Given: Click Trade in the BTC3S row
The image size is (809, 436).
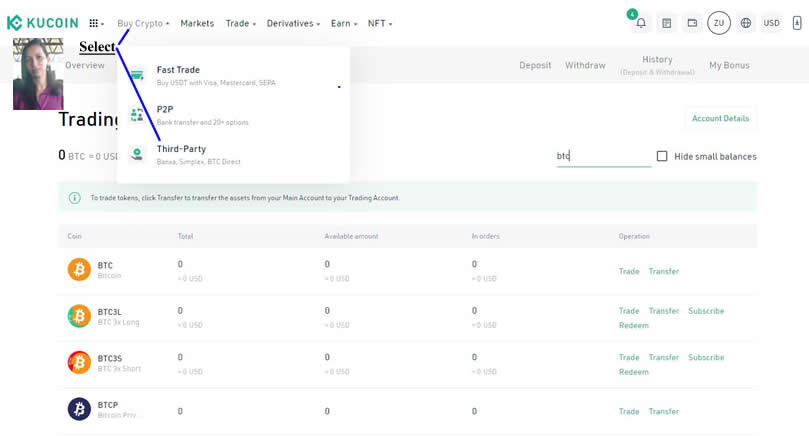Looking at the screenshot, I should click(629, 357).
